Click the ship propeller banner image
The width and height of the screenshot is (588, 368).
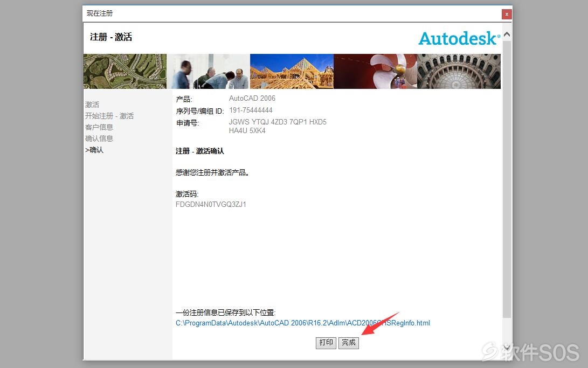[375, 71]
